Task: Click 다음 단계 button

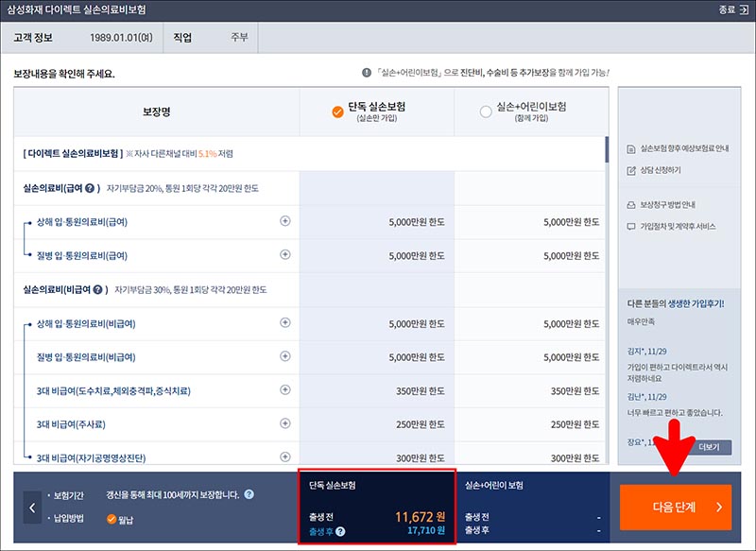Action: click(676, 508)
